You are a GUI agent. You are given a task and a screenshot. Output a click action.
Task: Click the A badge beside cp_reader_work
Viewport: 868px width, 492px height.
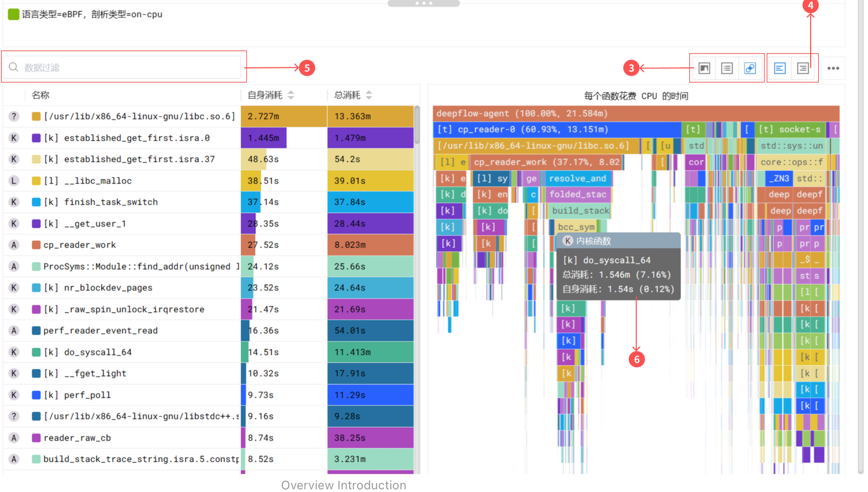14,245
